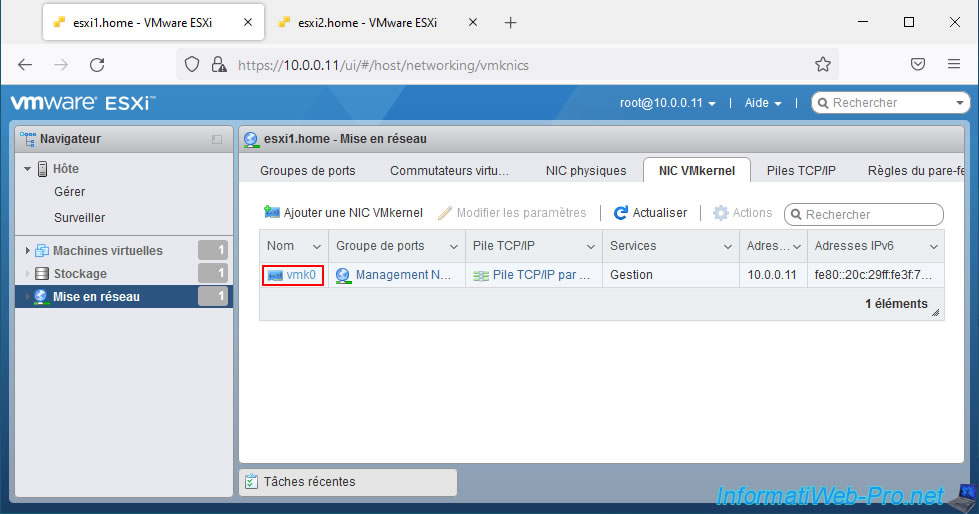Open the Actions gear menu
Viewport: 979px width, 514px height.
point(742,213)
